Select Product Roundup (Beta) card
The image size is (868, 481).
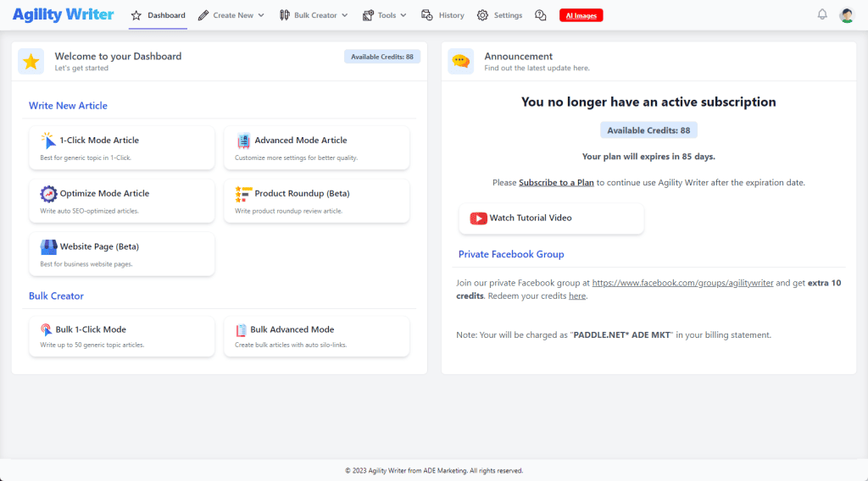click(x=317, y=201)
